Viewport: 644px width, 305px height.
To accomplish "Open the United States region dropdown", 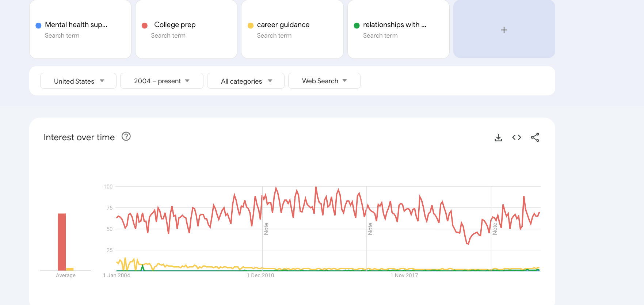I will tap(78, 81).
